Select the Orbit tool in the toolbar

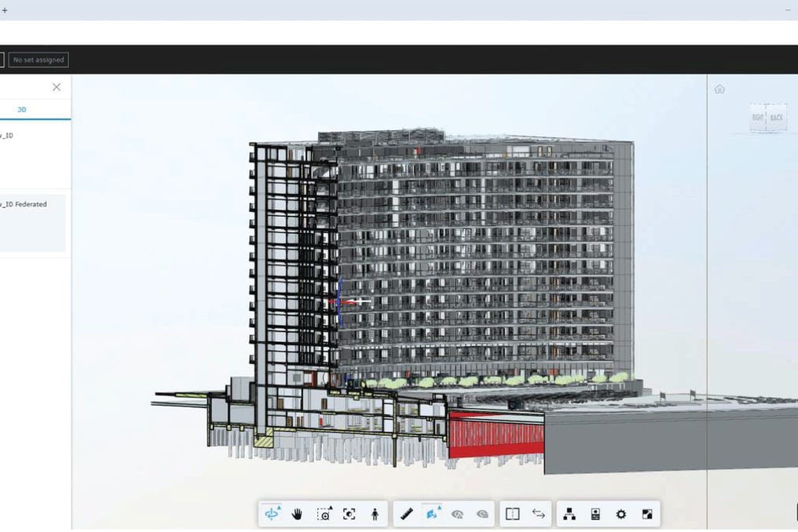pos(272,514)
